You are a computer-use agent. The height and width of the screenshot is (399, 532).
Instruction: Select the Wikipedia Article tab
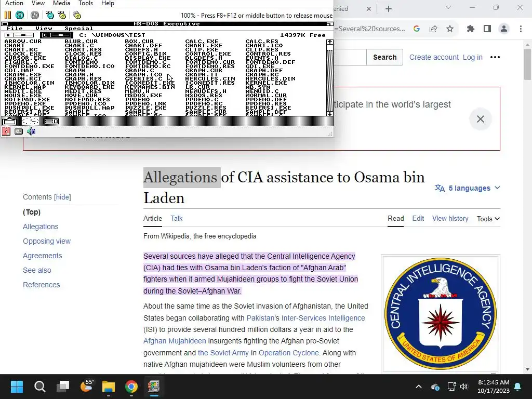point(153,219)
